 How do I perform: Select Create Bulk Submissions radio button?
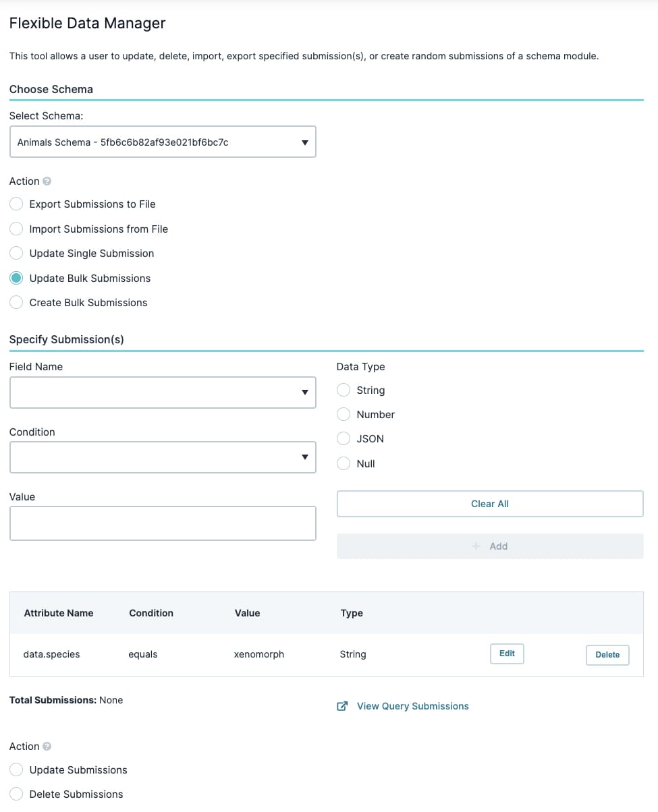[16, 303]
